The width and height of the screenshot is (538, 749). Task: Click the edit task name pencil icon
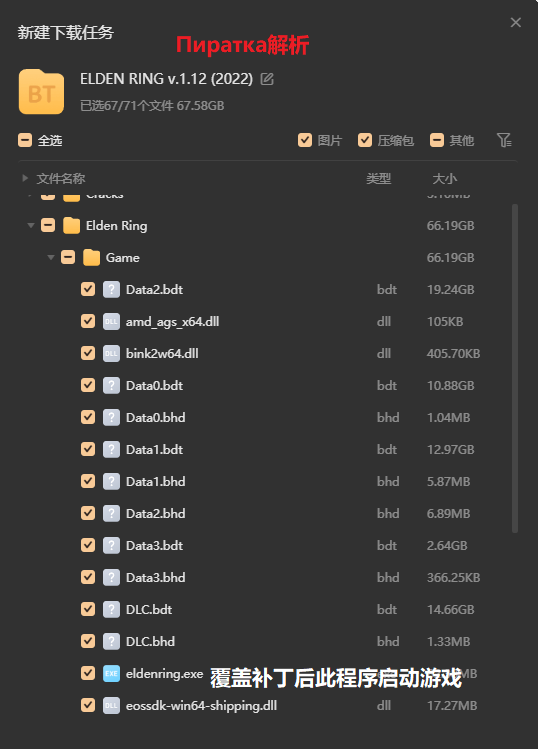pos(267,79)
